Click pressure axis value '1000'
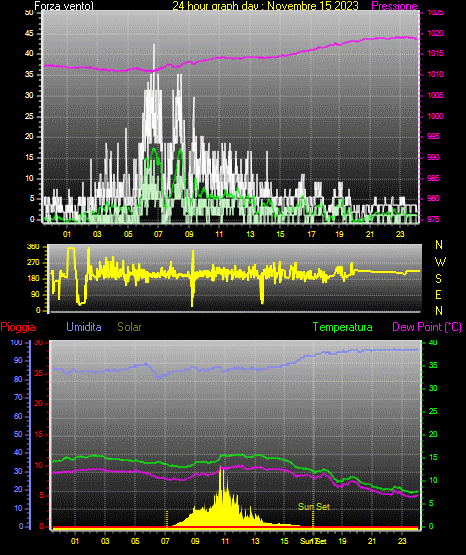This screenshot has width=466, height=555. [435, 116]
